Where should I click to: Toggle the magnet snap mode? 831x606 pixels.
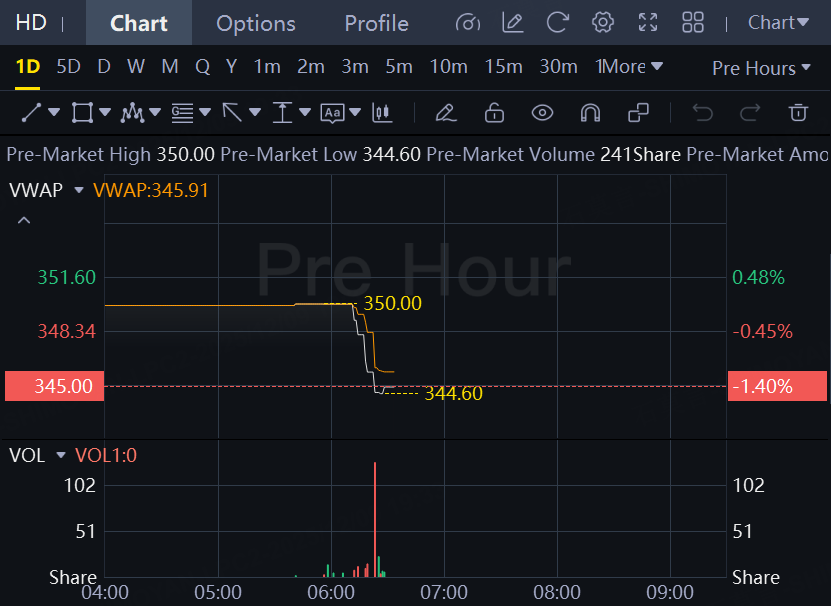tap(590, 112)
